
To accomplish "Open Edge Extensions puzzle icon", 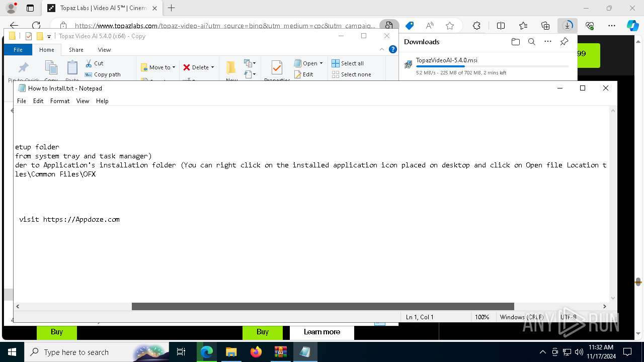I will point(476,26).
